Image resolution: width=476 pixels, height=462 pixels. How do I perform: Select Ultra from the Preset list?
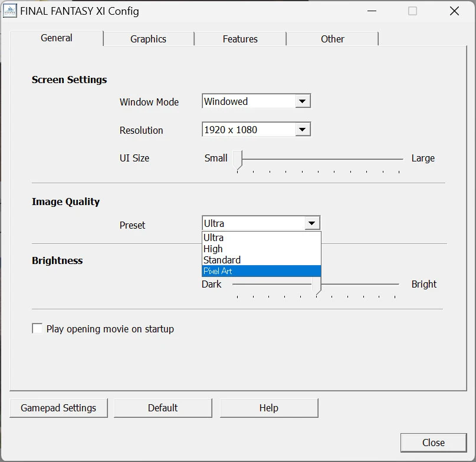(261, 237)
